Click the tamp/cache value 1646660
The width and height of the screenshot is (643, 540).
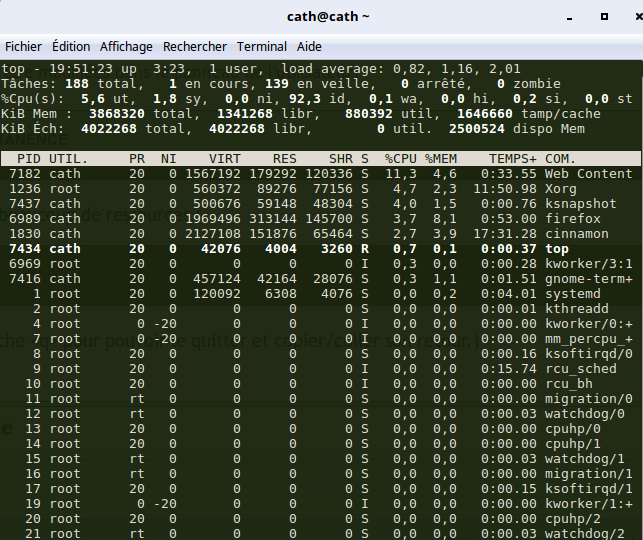coord(485,114)
